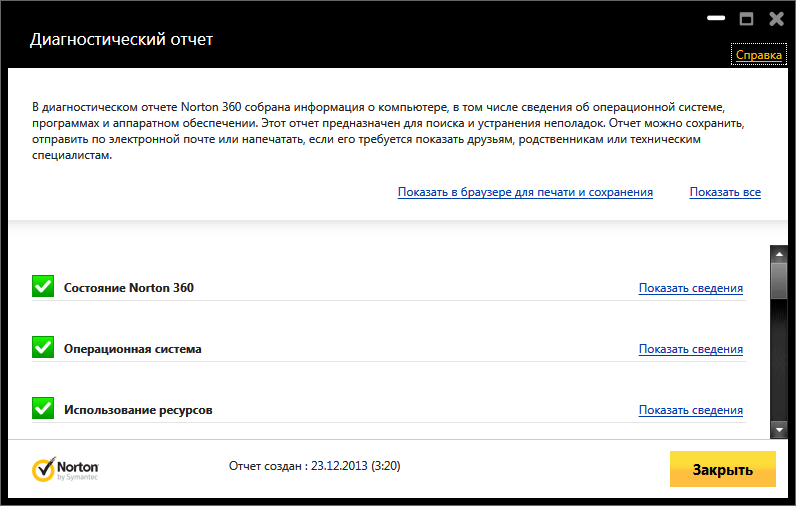Viewport: 796px width, 506px height.
Task: Click the vertical scrollbar thumb
Action: coord(779,280)
